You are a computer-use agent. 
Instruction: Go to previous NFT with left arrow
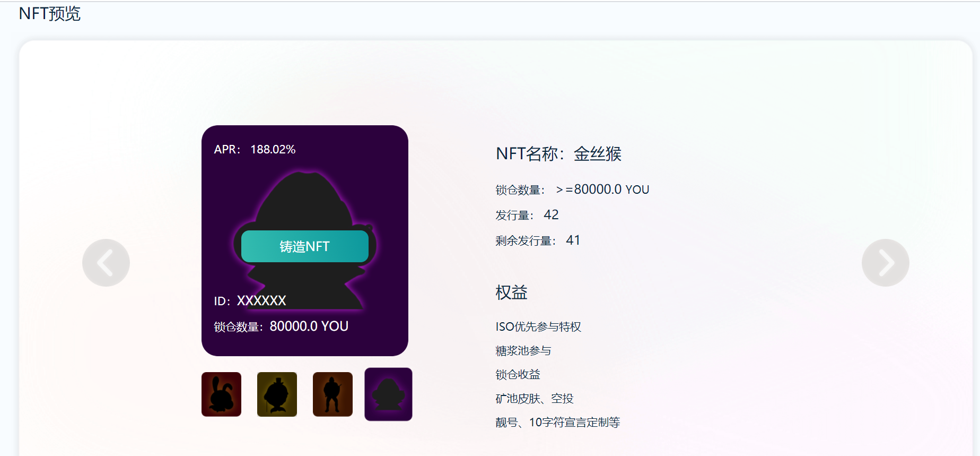click(x=106, y=263)
